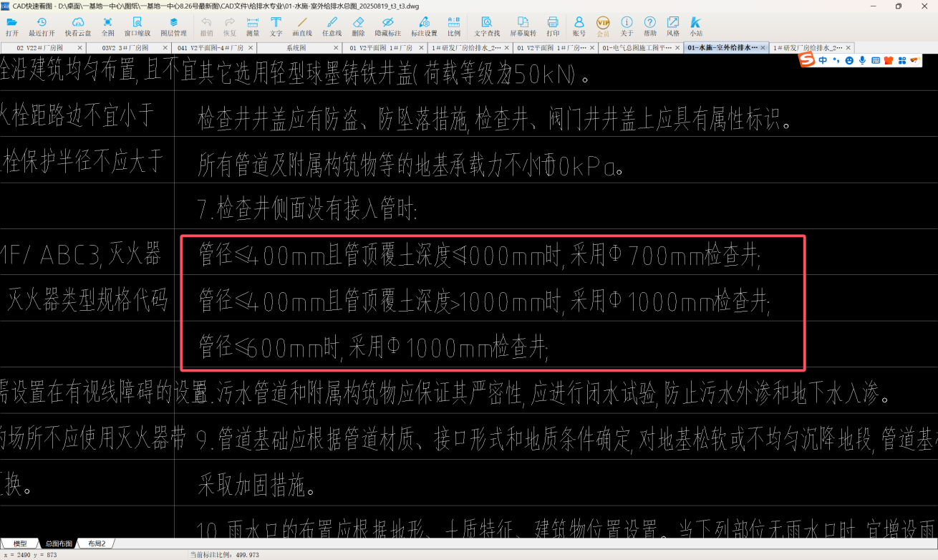
Task: Close the 01-电气总图施工图平 tab
Action: coord(677,48)
